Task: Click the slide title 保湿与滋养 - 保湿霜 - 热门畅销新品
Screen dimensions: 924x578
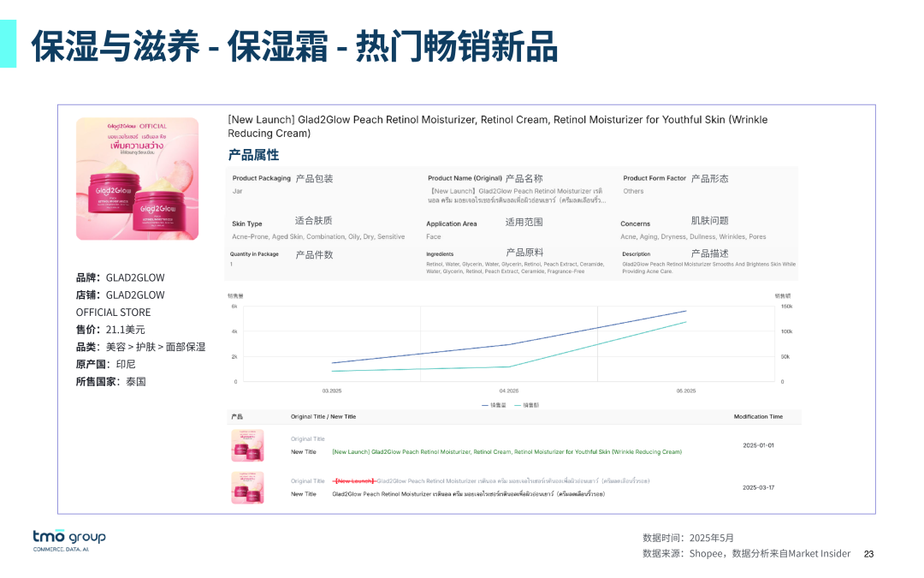Action: click(294, 46)
